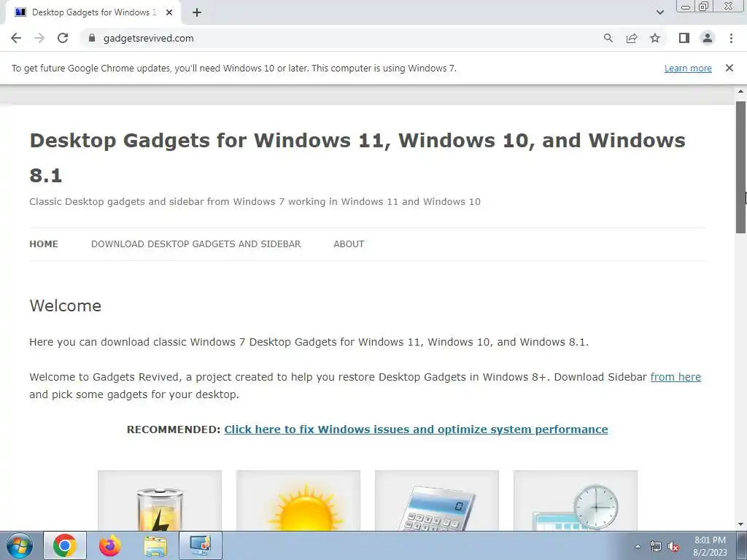Click the scrollbar down arrow
Image resolution: width=747 pixels, height=560 pixels.
[x=741, y=525]
